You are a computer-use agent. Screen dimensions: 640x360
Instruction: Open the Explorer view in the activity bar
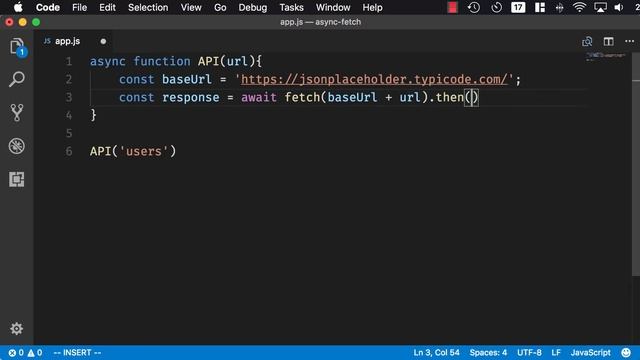pyautogui.click(x=17, y=47)
